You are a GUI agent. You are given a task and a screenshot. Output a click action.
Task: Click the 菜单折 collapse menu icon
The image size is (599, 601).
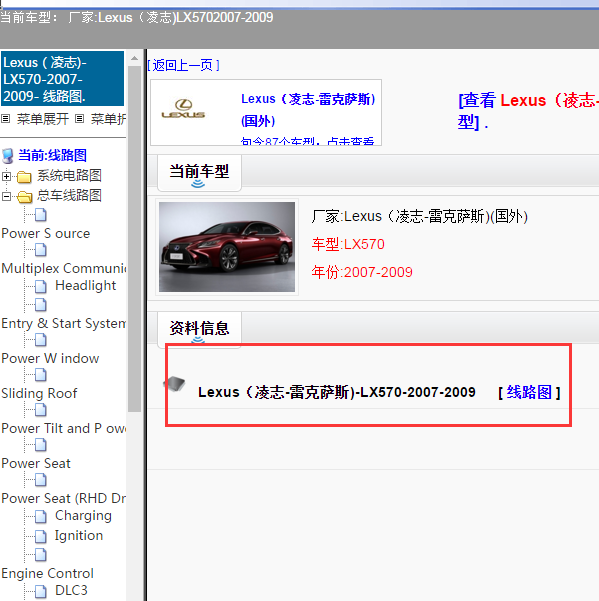(79, 119)
